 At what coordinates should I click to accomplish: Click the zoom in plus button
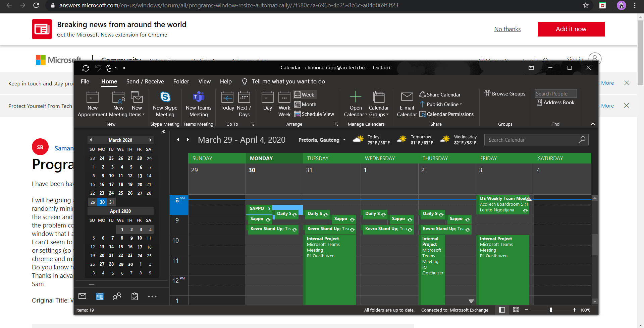pyautogui.click(x=575, y=310)
